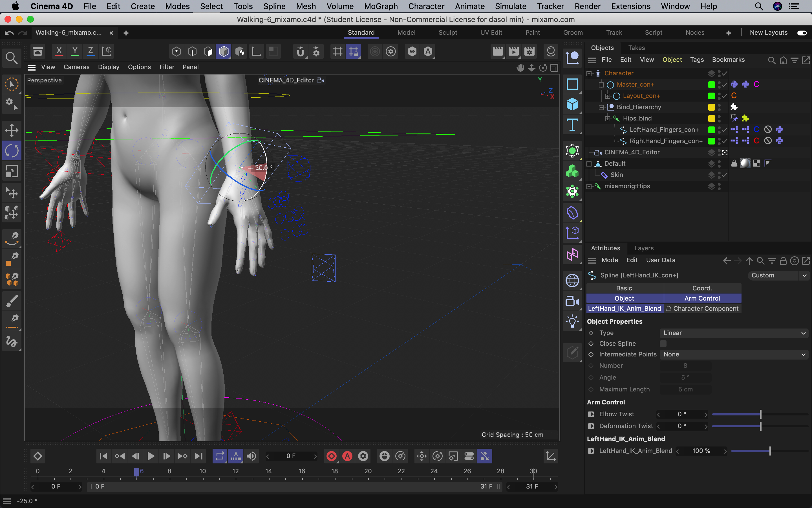This screenshot has height=508, width=812.
Task: Select the Arm Control tab button
Action: pyautogui.click(x=702, y=298)
